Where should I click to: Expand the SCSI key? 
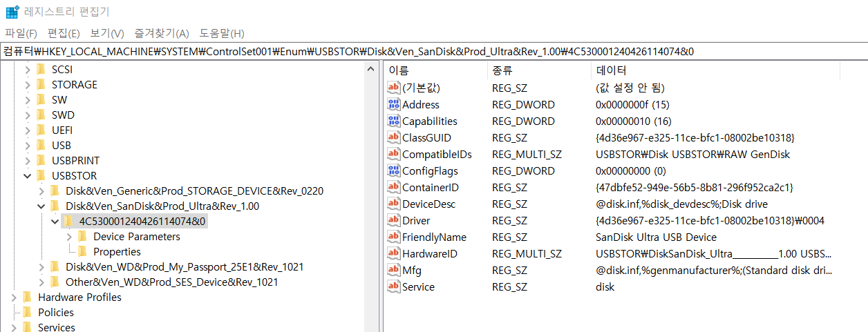click(28, 70)
